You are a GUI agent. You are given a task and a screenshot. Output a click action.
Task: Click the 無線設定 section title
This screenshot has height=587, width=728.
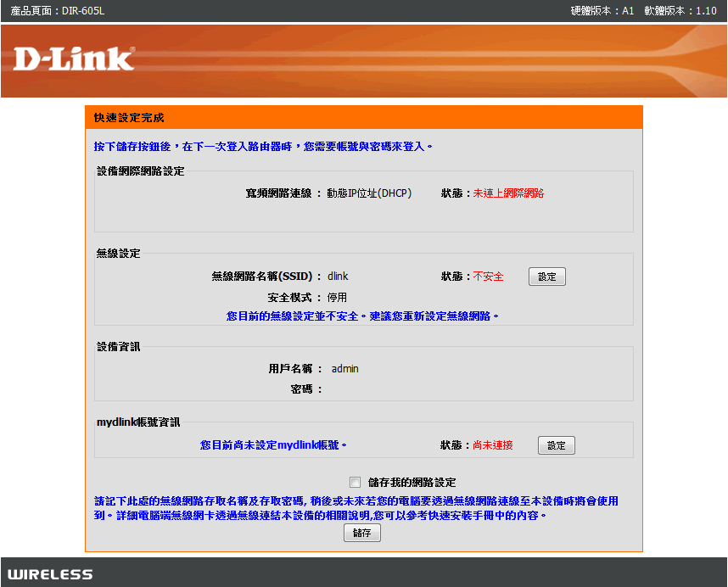(x=119, y=254)
